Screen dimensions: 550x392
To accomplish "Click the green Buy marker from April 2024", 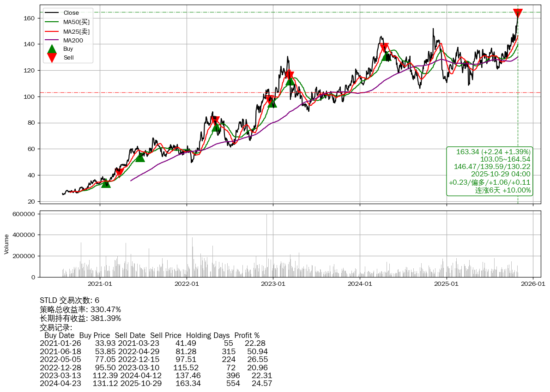I will [387, 56].
